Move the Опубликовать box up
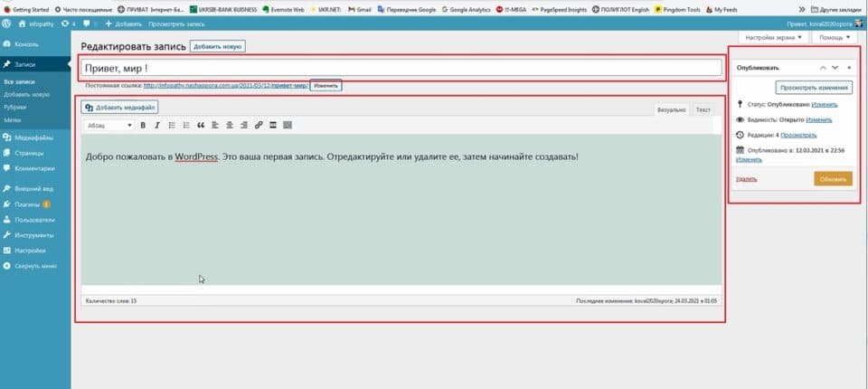The width and height of the screenshot is (868, 389). [x=823, y=68]
